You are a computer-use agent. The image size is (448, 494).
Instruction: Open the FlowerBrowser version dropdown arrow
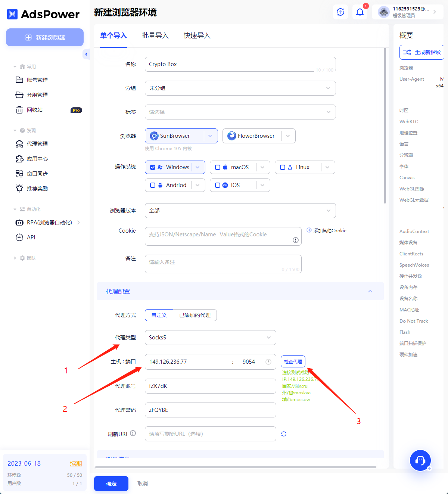click(x=288, y=136)
